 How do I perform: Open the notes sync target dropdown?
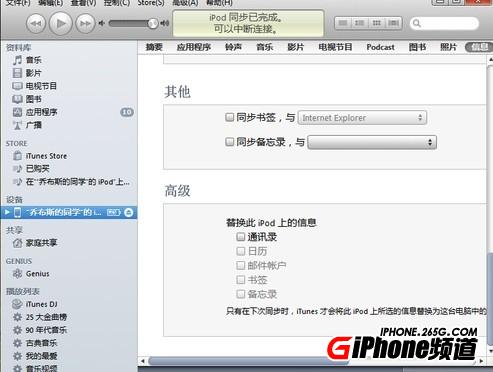pos(372,142)
